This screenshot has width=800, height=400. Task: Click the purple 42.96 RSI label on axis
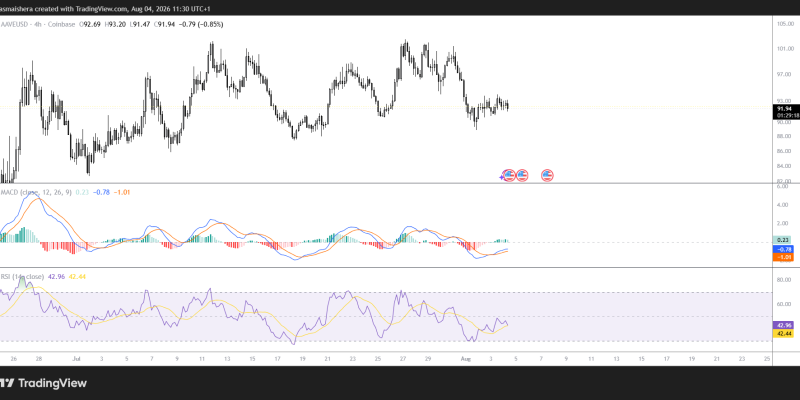click(x=784, y=324)
